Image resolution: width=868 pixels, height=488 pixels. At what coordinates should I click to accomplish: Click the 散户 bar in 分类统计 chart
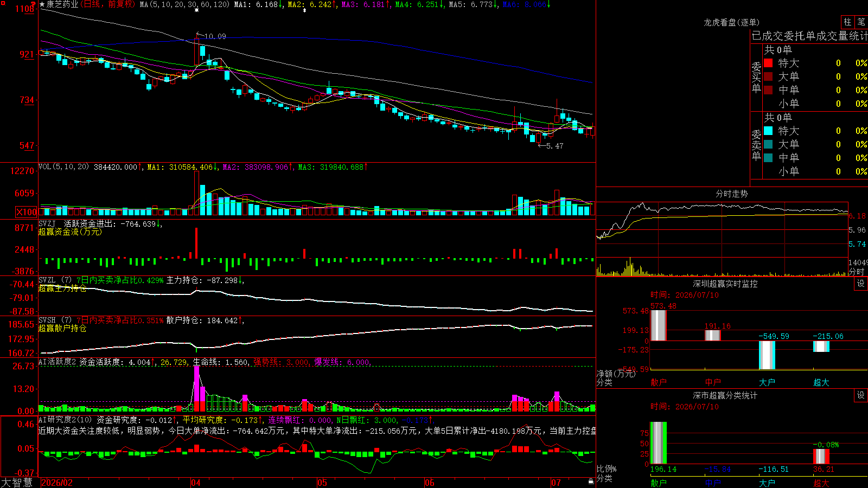658,443
